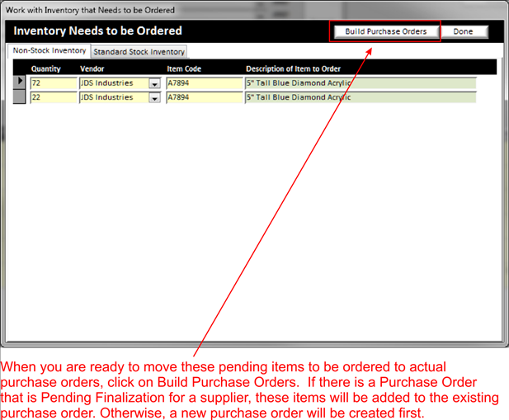Open the Standard Stock Inventory tab
Viewport: 509px width, 420px height.
coord(139,52)
